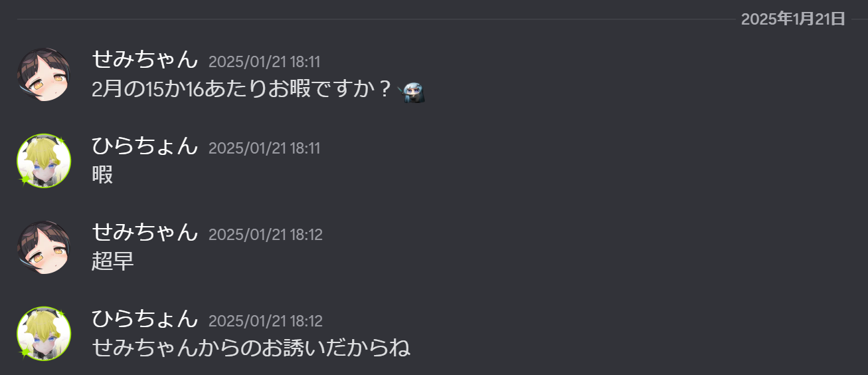
Task: Open せみちゃん's avatar beside the 2月の15か16 message
Action: [44, 74]
